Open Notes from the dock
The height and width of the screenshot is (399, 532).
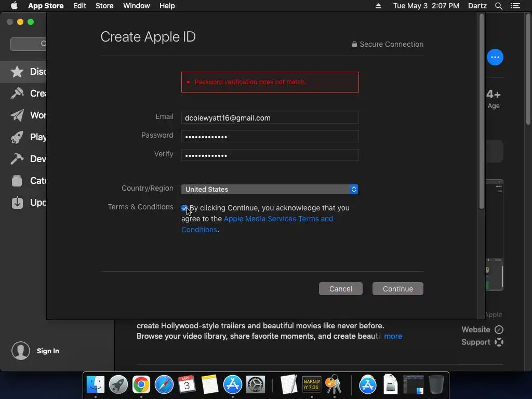point(210,384)
